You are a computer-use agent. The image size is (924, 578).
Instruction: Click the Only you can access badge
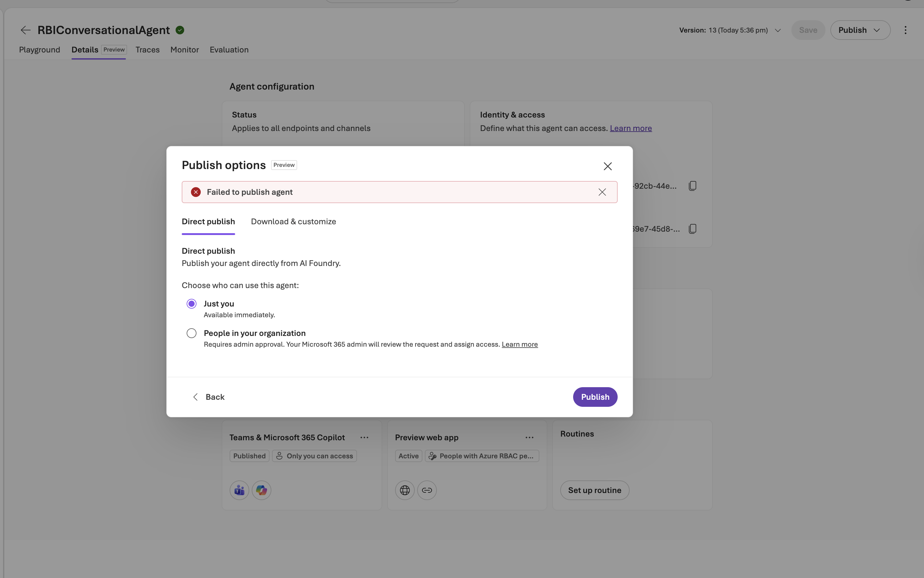click(x=314, y=456)
